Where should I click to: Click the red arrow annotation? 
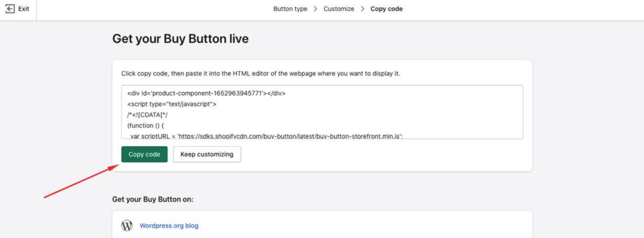(78, 182)
